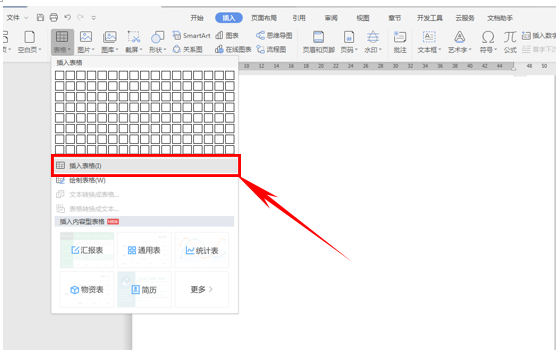
Task: Choose 插入表格(I) from table menu
Action: pos(146,166)
